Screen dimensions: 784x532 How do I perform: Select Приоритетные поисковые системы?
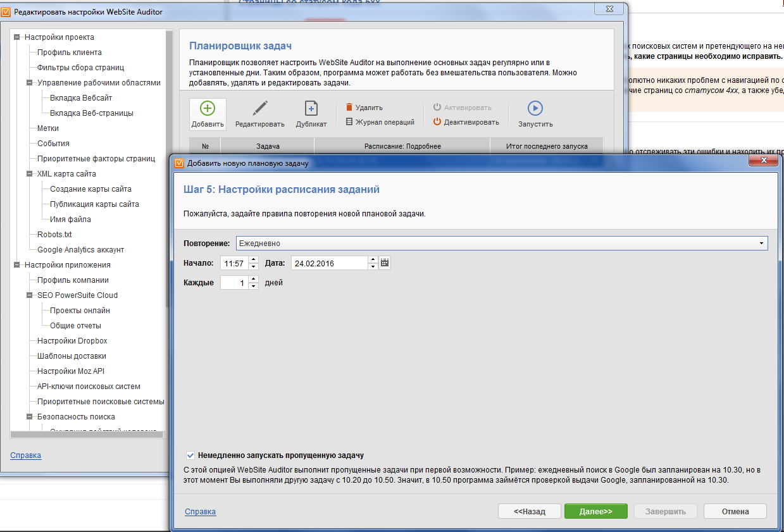[x=101, y=402]
